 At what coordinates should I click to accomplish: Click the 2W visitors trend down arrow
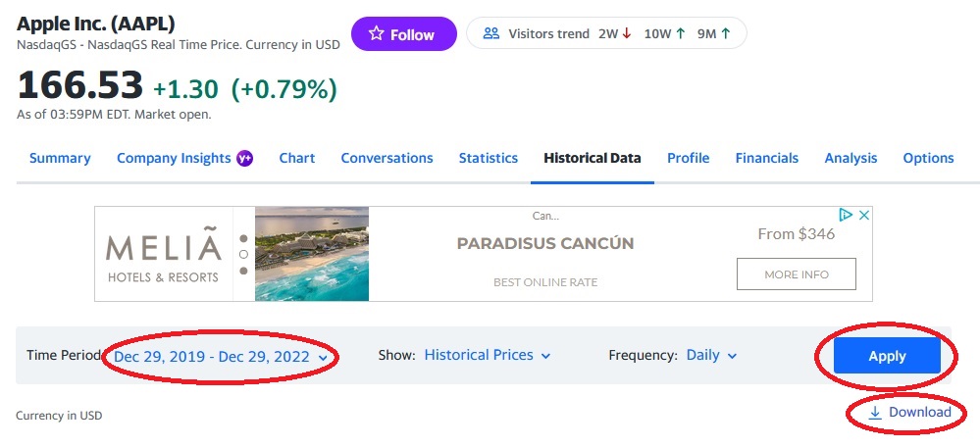point(626,33)
